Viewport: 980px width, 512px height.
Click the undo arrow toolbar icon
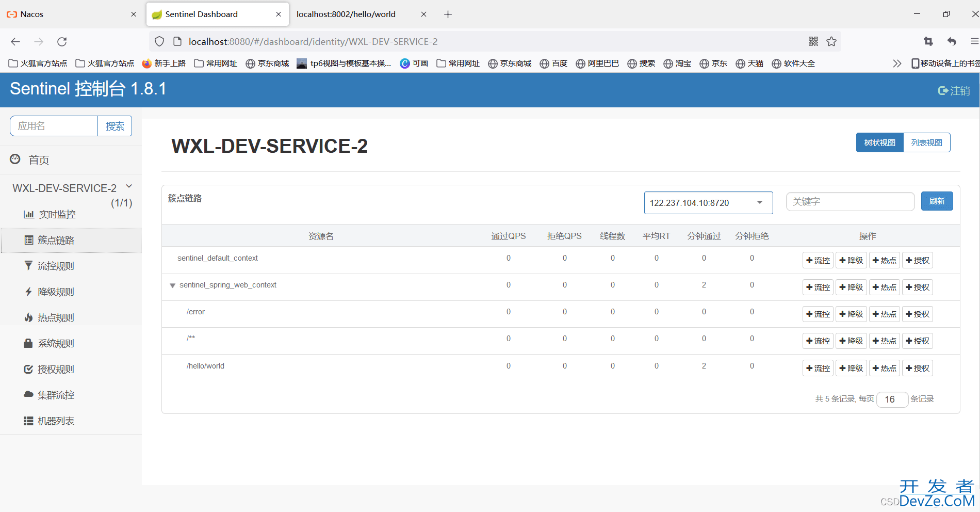[x=952, y=42]
